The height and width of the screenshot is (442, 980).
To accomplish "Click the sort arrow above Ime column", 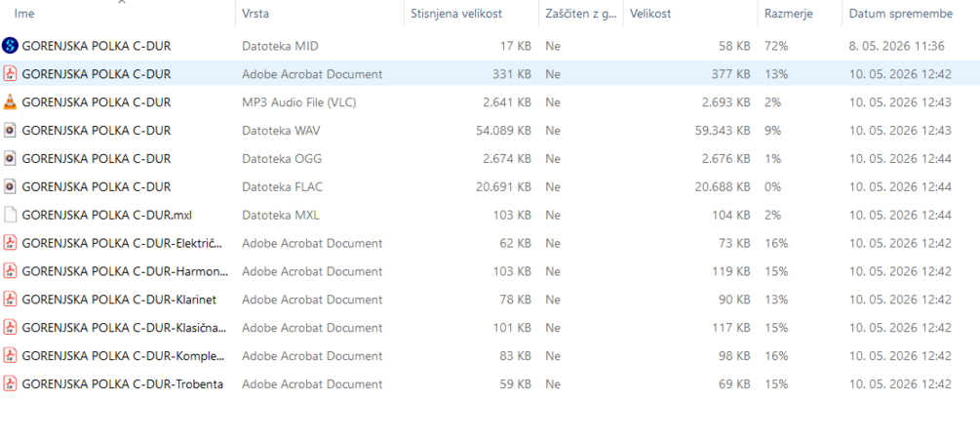I will coord(122,2).
